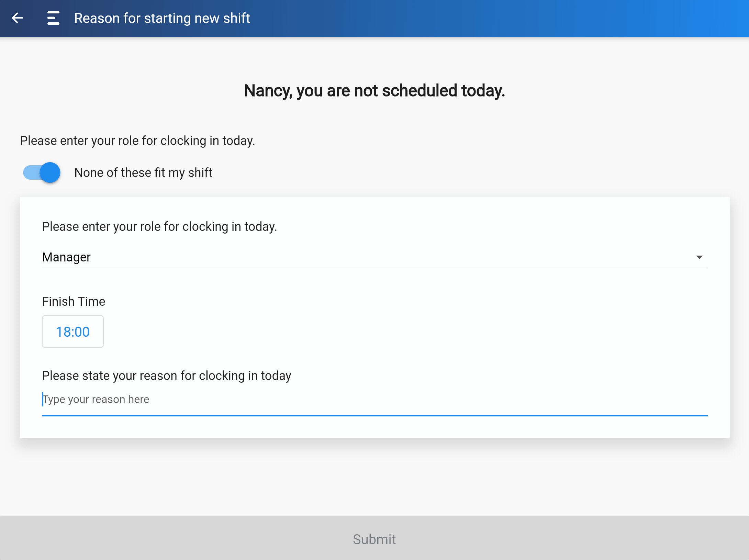Click empty space below the reason card
The image size is (749, 560).
pos(374,478)
